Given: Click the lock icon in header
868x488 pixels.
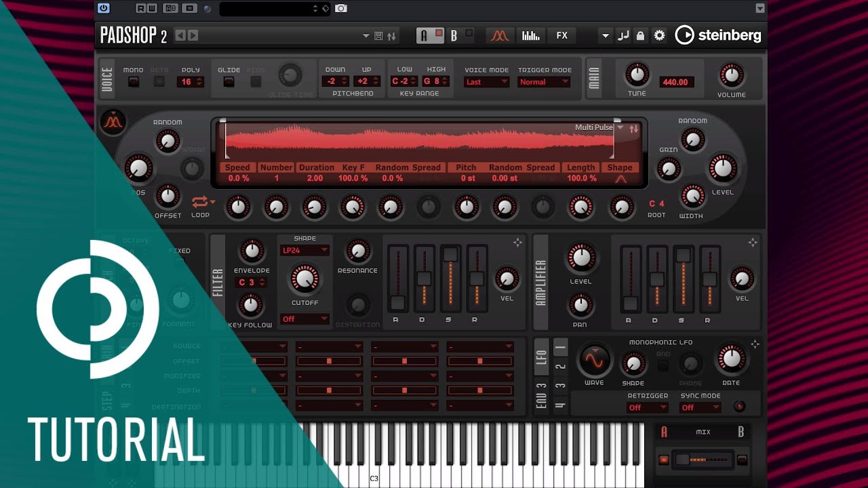Looking at the screenshot, I should (x=640, y=35).
